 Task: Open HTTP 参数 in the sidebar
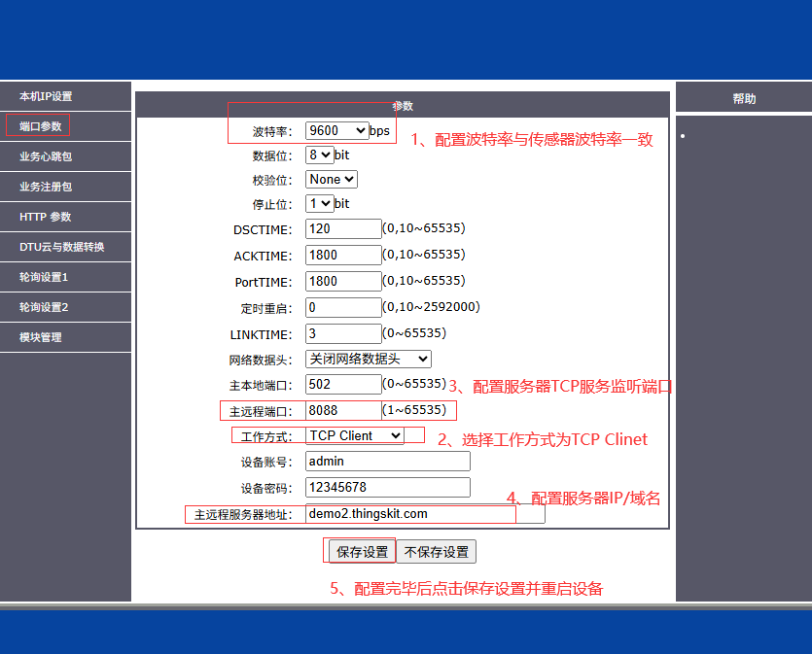46,217
